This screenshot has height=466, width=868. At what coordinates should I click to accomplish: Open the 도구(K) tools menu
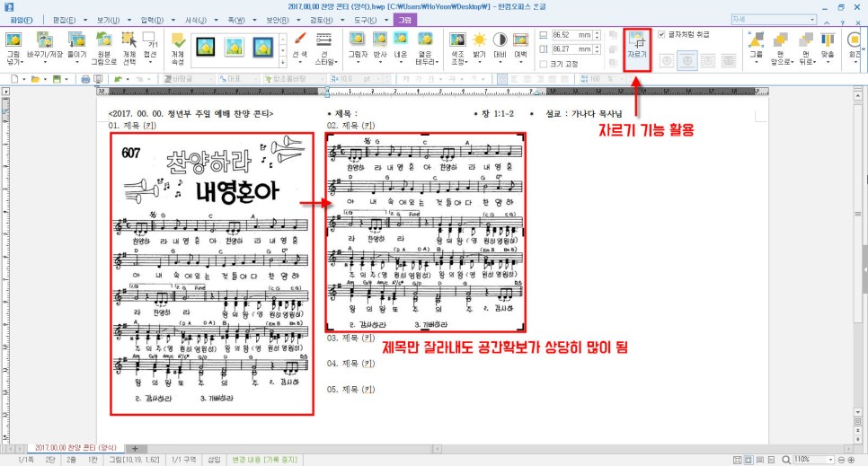point(365,20)
